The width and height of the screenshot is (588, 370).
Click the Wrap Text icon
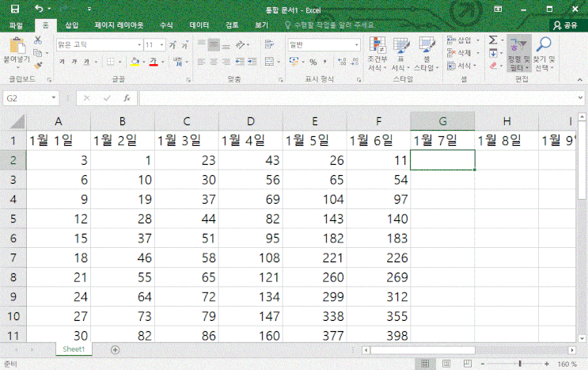pos(269,44)
